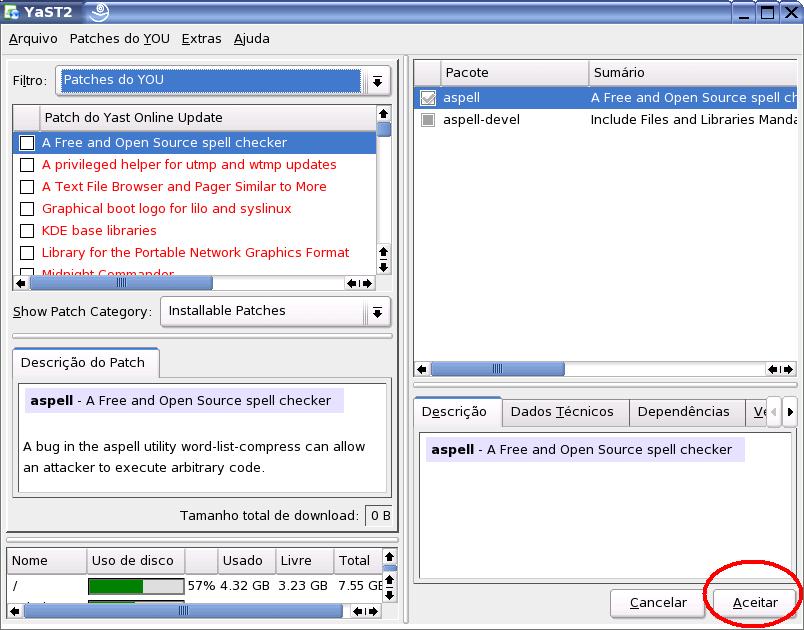Click left arrow of the description tab scroller
Image resolution: width=804 pixels, height=630 pixels.
tap(774, 412)
